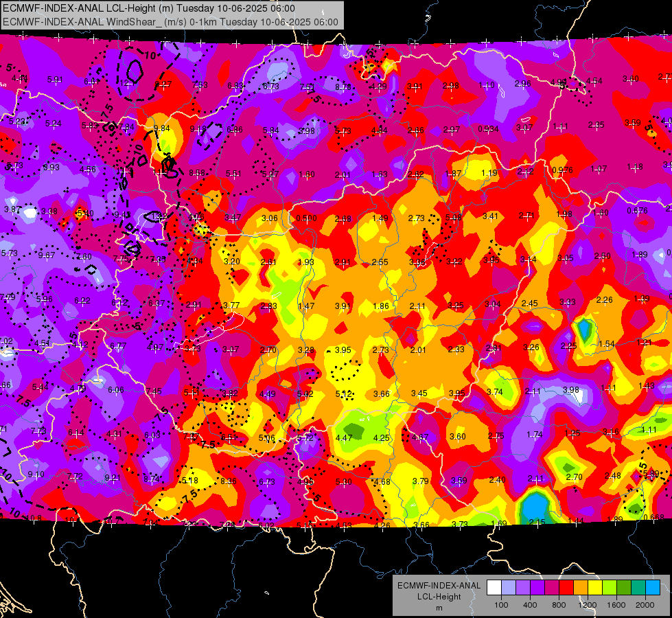
Task: Click the grid value 1.47
Action: (x=306, y=306)
